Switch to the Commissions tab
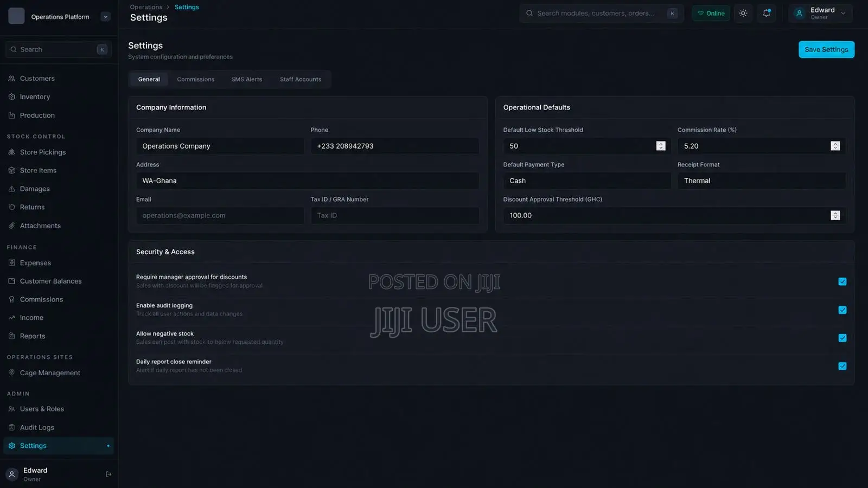 click(195, 79)
